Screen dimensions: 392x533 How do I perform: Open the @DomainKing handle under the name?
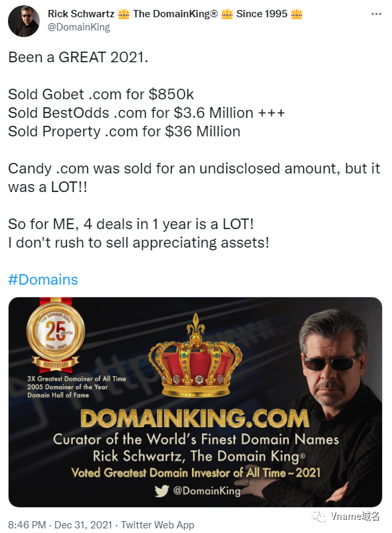(79, 27)
